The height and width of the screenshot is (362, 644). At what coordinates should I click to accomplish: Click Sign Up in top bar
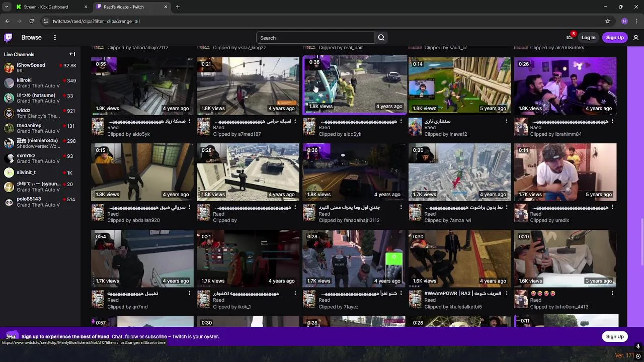point(615,38)
